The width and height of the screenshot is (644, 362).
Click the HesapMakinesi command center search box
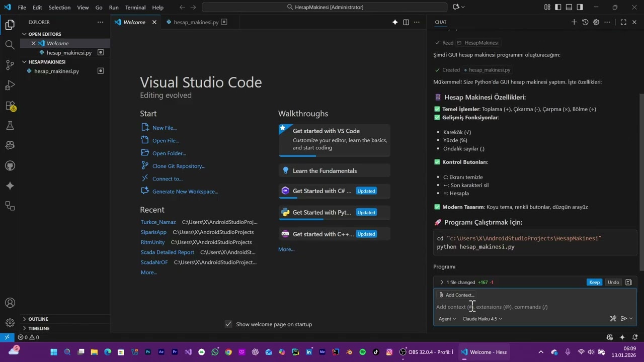point(325,7)
